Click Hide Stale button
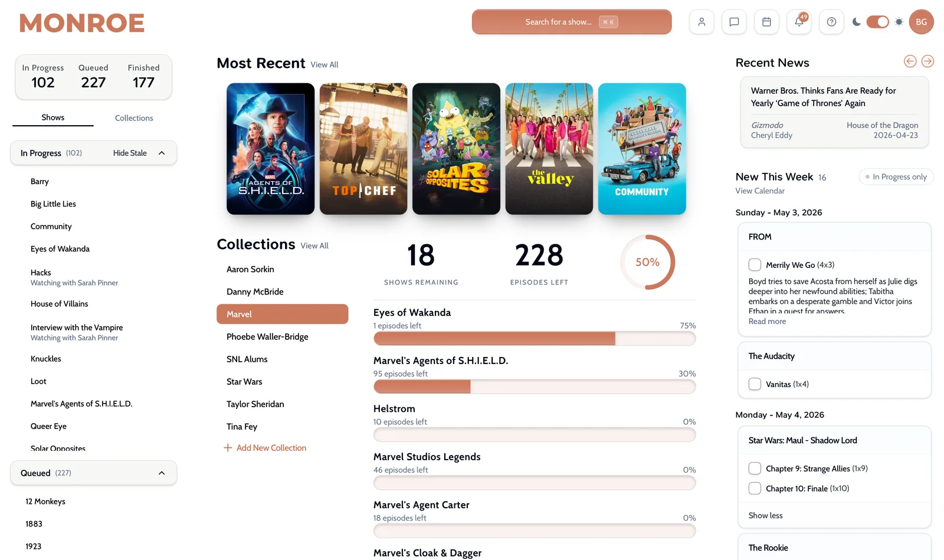The height and width of the screenshot is (560, 944). pyautogui.click(x=130, y=153)
